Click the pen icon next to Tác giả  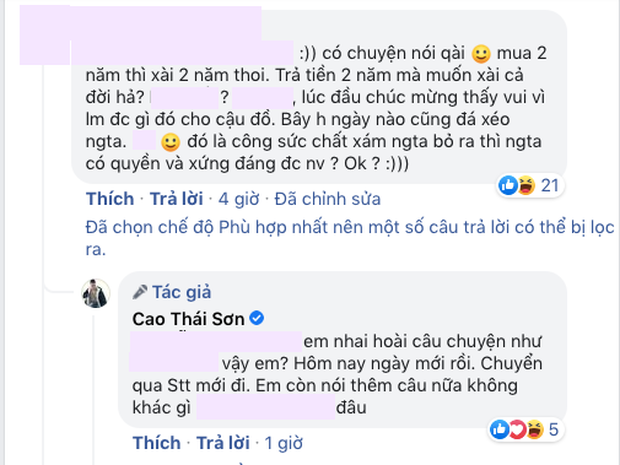tap(138, 292)
